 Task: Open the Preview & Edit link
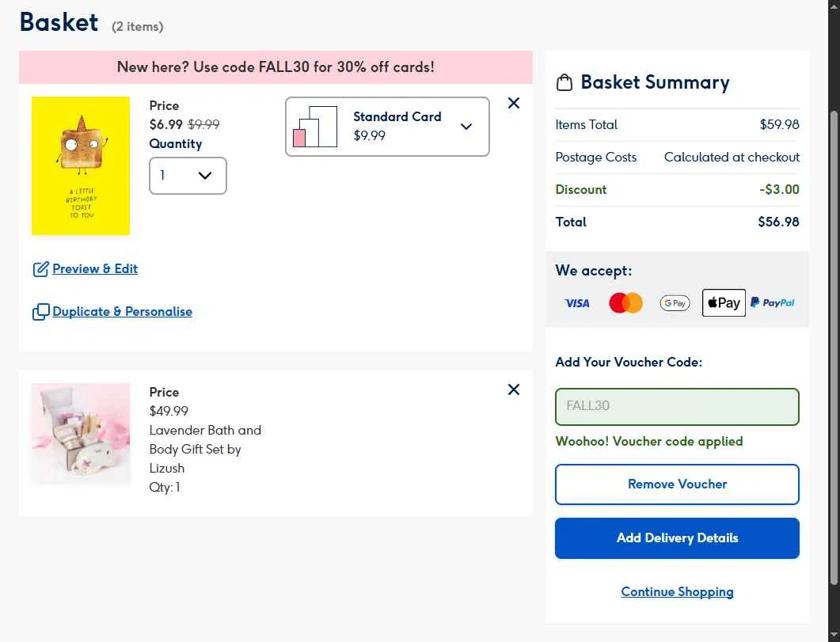coord(95,269)
